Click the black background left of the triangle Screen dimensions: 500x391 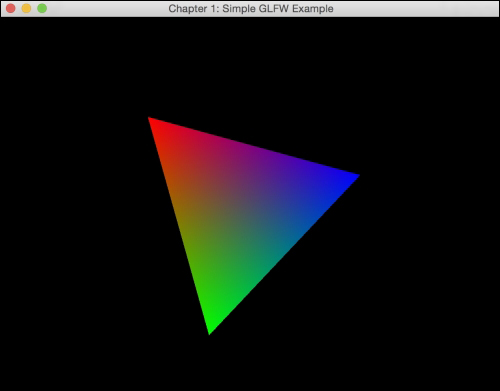73,217
